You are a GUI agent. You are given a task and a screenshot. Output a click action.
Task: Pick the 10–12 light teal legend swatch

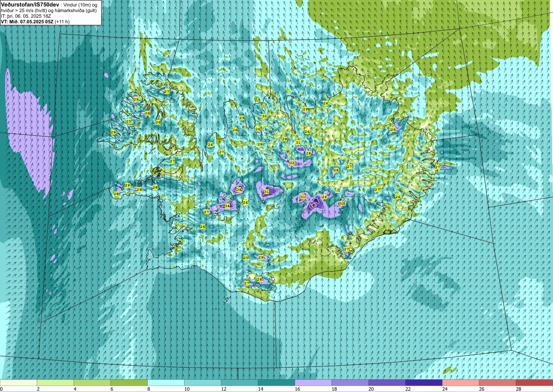[203, 383]
